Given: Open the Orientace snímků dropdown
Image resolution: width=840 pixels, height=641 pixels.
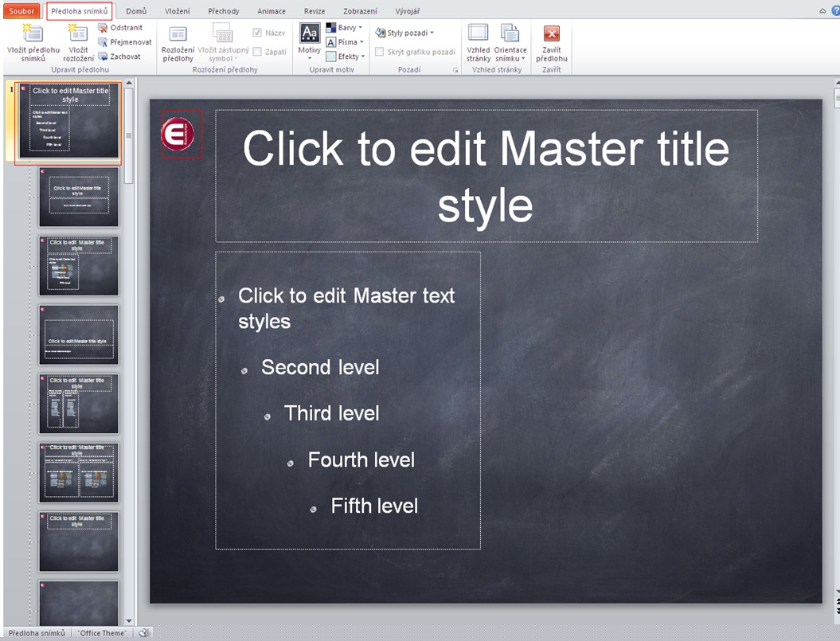Looking at the screenshot, I should click(x=510, y=43).
